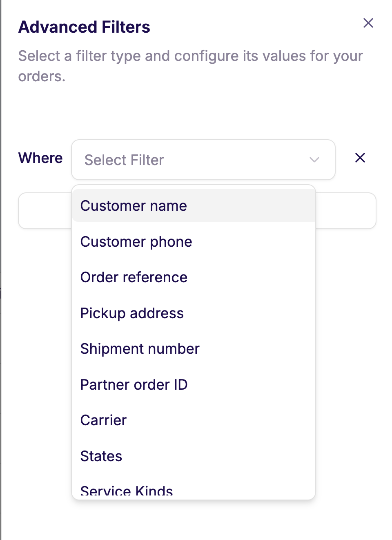
Task: Select States from the filter options
Action: coord(101,456)
